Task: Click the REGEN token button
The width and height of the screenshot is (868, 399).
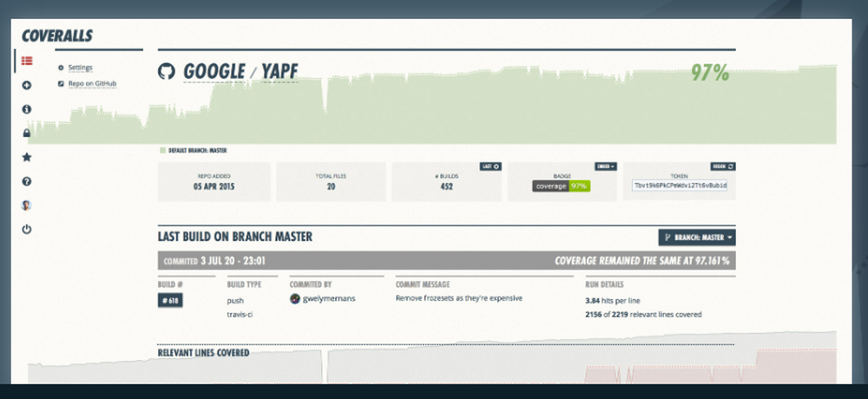Action: coord(723,166)
